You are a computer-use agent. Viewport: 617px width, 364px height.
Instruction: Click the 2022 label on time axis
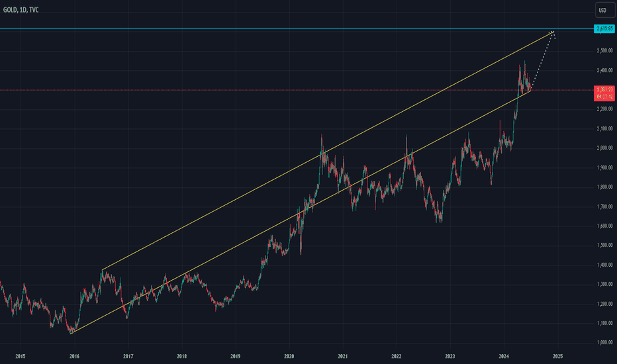pyautogui.click(x=397, y=357)
